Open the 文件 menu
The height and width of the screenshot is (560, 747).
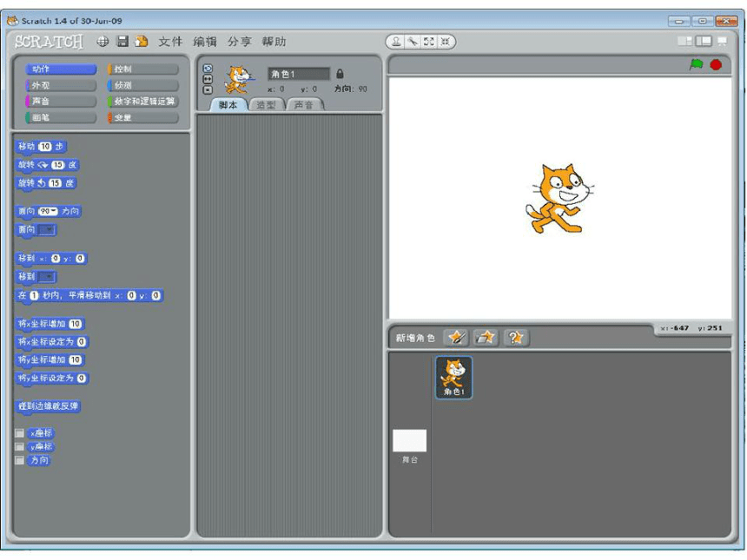170,42
